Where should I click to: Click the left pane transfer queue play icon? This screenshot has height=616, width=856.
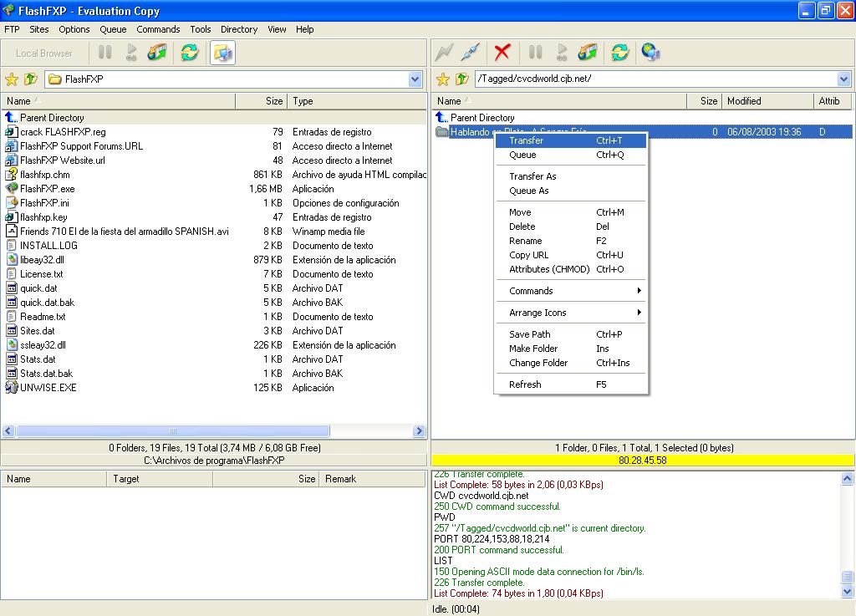point(131,53)
